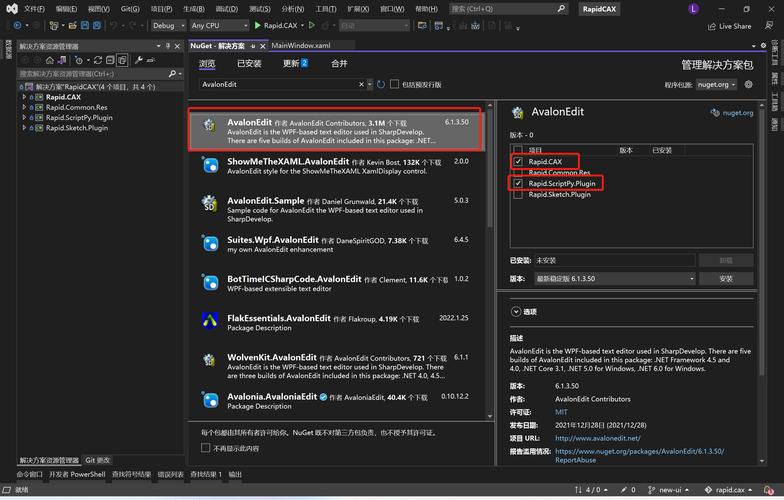The height and width of the screenshot is (500, 784).
Task: Switch to the MainWindow.xaml tab
Action: 301,46
